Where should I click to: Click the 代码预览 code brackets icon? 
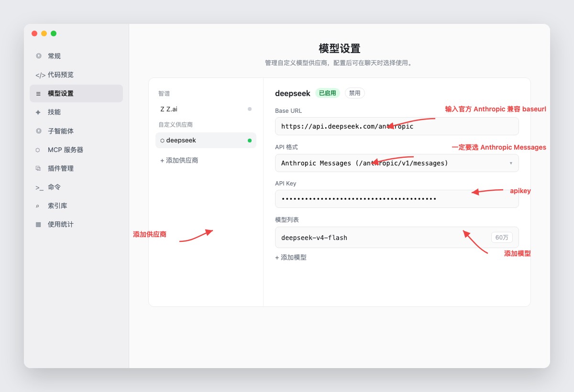(x=40, y=75)
